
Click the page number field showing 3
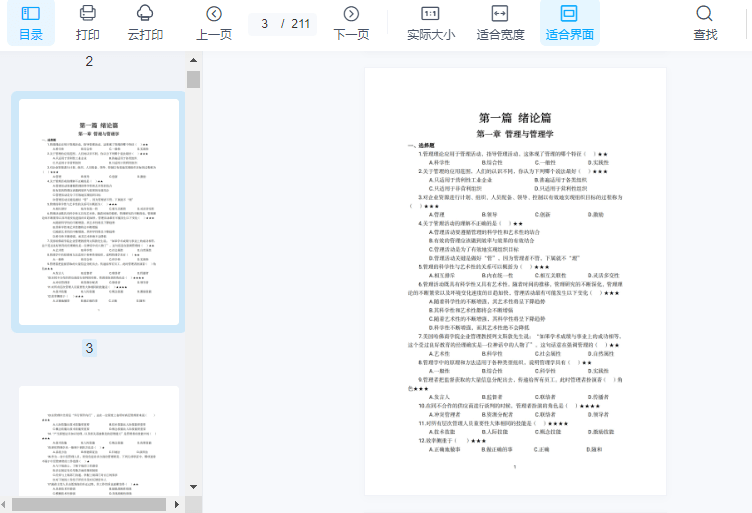pos(265,23)
